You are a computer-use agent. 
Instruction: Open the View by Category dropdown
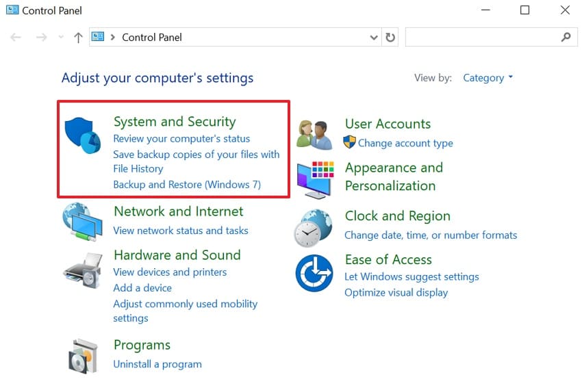tap(488, 78)
